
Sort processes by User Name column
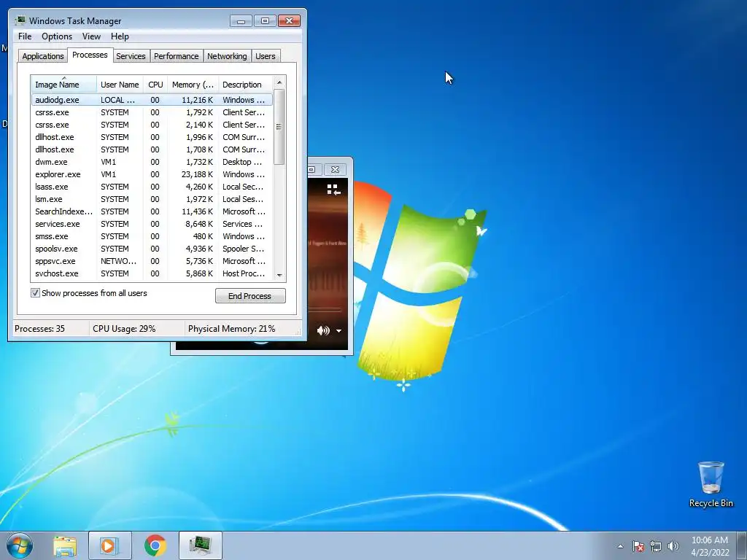pyautogui.click(x=120, y=85)
